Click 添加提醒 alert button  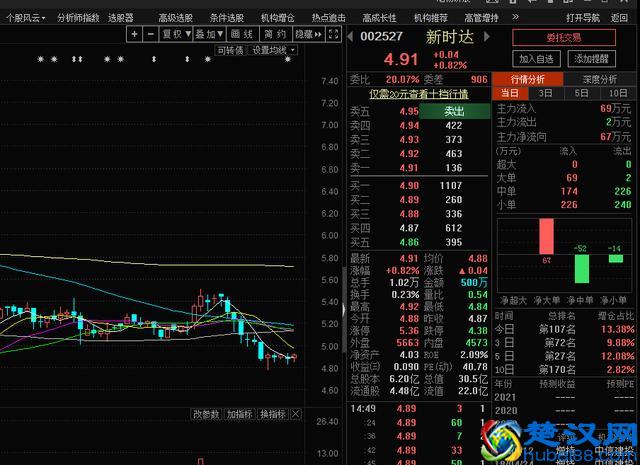pyautogui.click(x=591, y=59)
